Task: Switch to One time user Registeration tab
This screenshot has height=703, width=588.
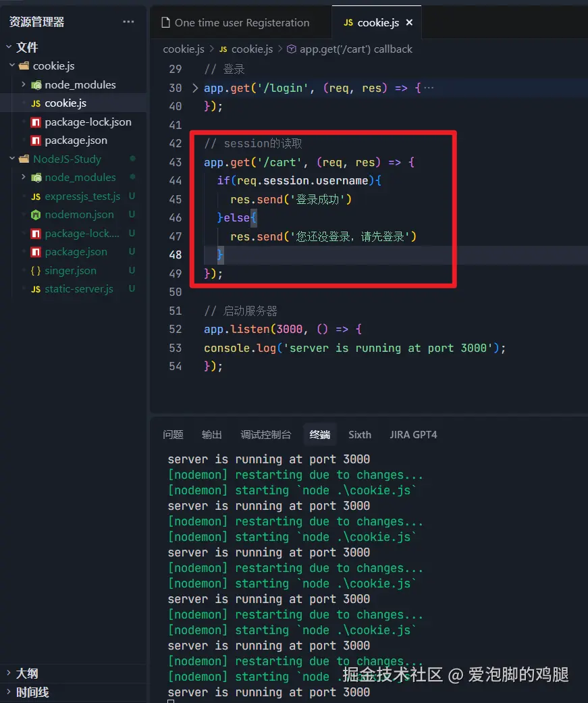Action: point(241,22)
